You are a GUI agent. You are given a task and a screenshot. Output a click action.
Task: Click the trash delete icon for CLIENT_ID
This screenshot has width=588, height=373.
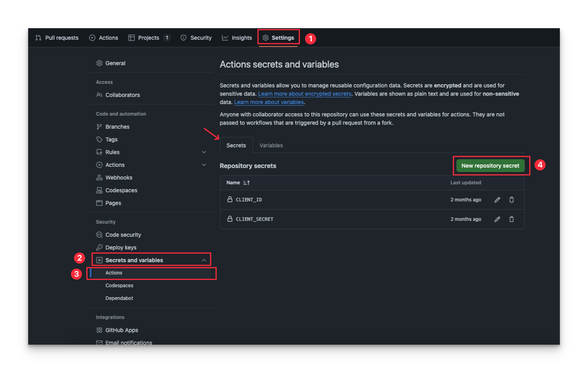(x=511, y=200)
